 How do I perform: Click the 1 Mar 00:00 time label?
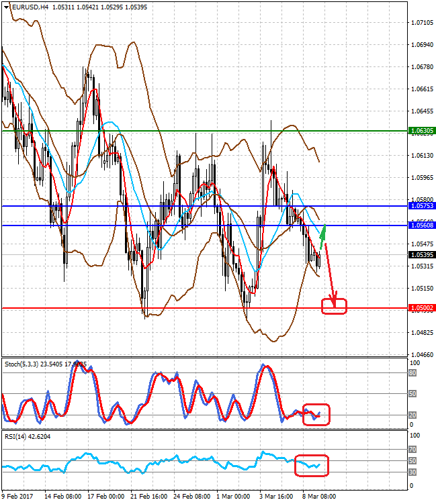(233, 497)
